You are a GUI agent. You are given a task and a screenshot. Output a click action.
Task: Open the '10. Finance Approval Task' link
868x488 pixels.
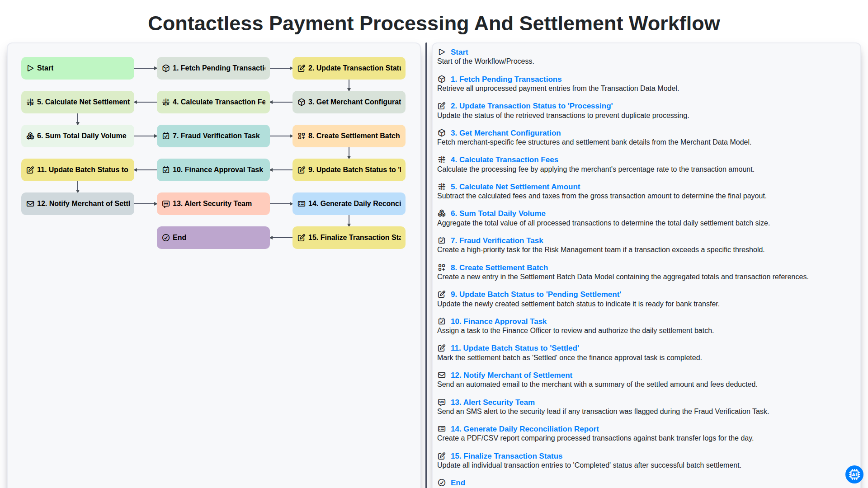pos(499,321)
